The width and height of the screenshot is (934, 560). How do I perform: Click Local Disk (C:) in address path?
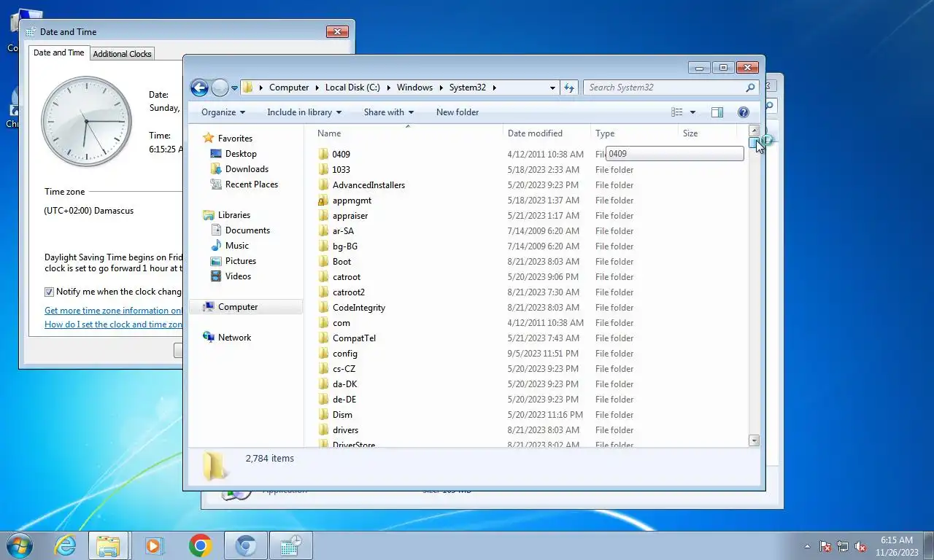point(352,87)
